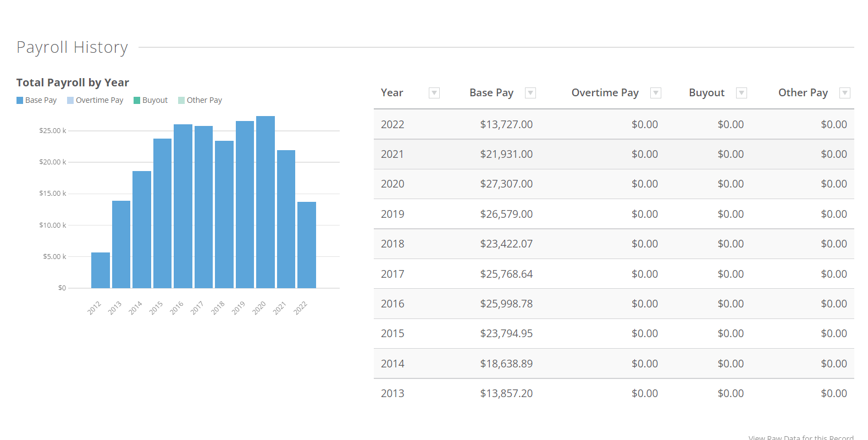868x440 pixels.
Task: Select the 2021 year cell in the table
Action: pyautogui.click(x=392, y=154)
